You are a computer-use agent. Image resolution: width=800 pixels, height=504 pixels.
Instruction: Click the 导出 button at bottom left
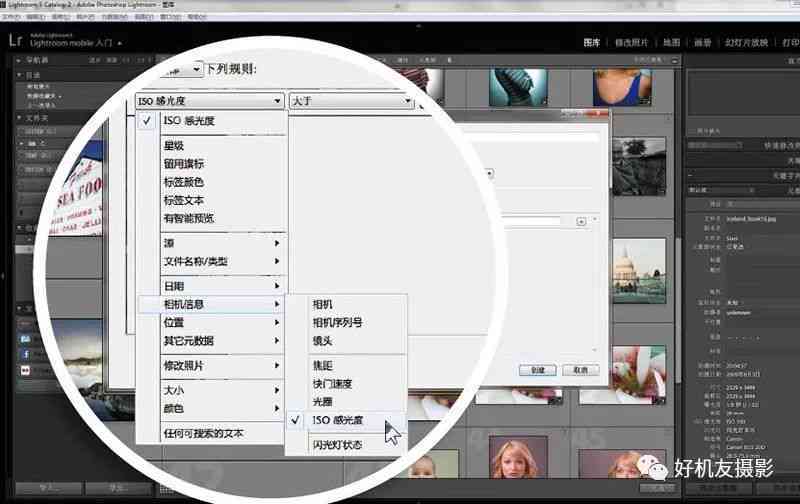(x=118, y=489)
